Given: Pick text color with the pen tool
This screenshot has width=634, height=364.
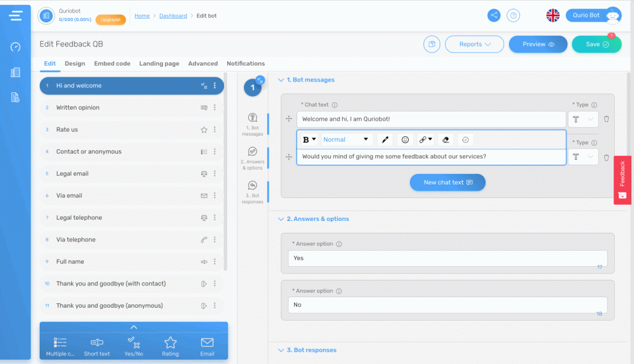Looking at the screenshot, I should tap(384, 140).
